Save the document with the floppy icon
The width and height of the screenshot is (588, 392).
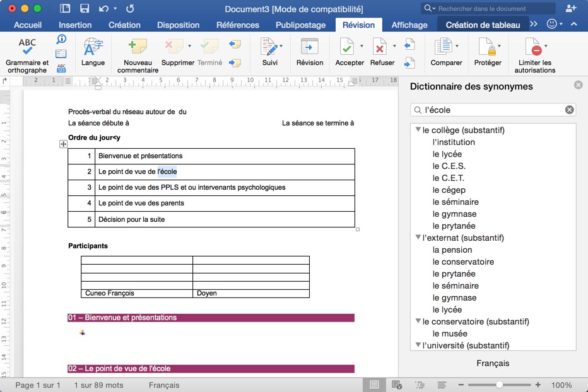tap(85, 8)
